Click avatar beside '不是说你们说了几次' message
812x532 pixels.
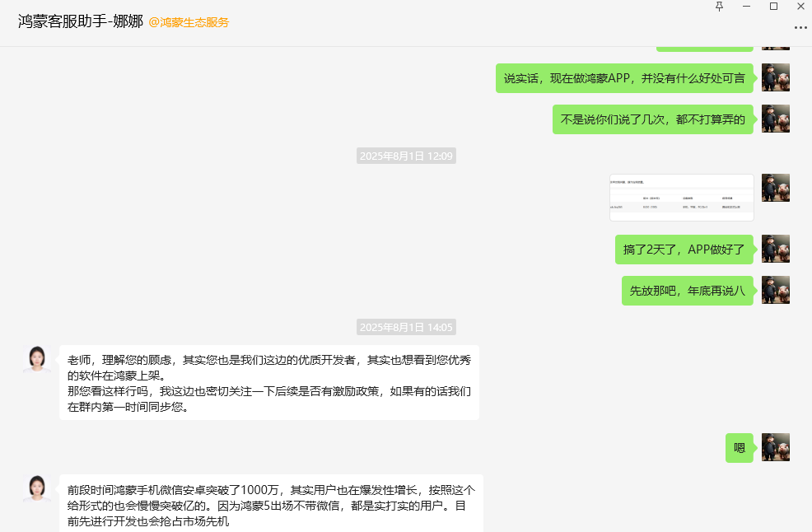[x=775, y=119]
